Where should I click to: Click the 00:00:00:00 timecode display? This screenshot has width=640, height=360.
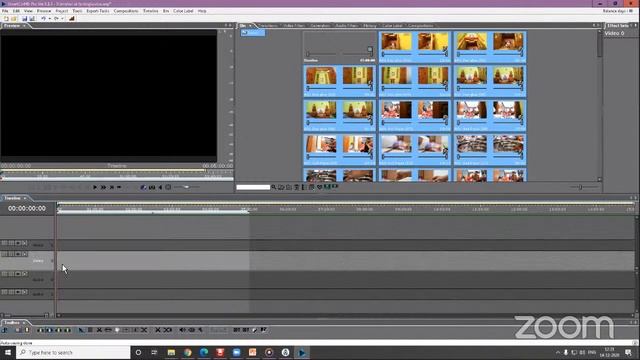point(27,209)
